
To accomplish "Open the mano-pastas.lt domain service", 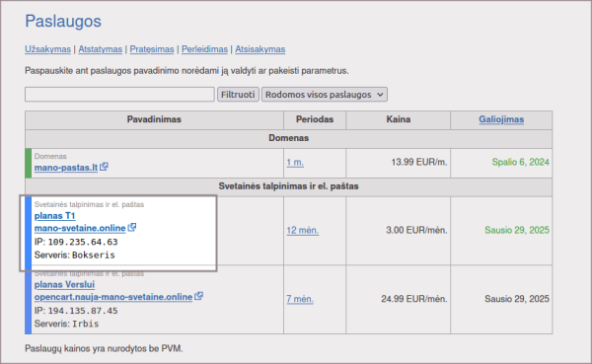I will tap(66, 168).
